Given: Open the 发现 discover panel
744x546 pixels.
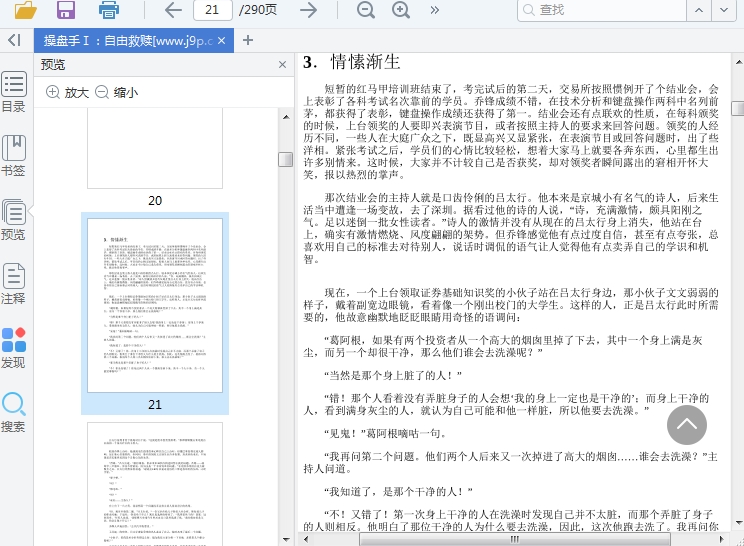Looking at the screenshot, I should point(14,348).
